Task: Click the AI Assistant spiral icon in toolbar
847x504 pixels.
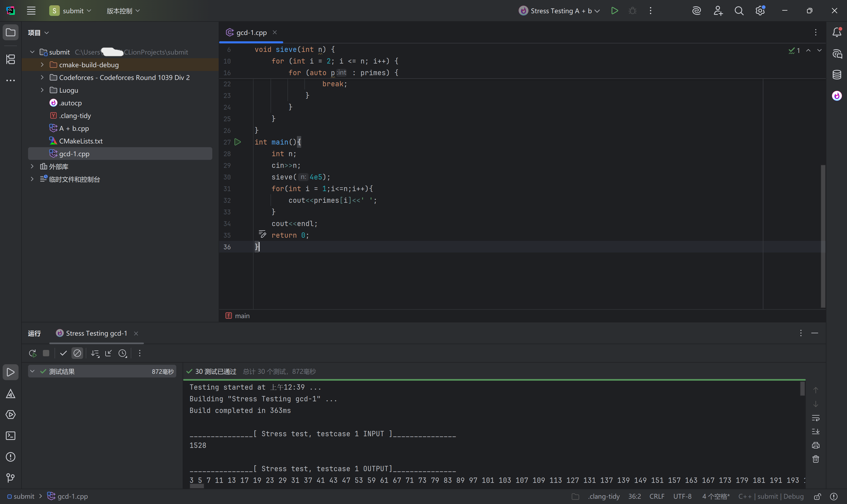Action: [697, 11]
